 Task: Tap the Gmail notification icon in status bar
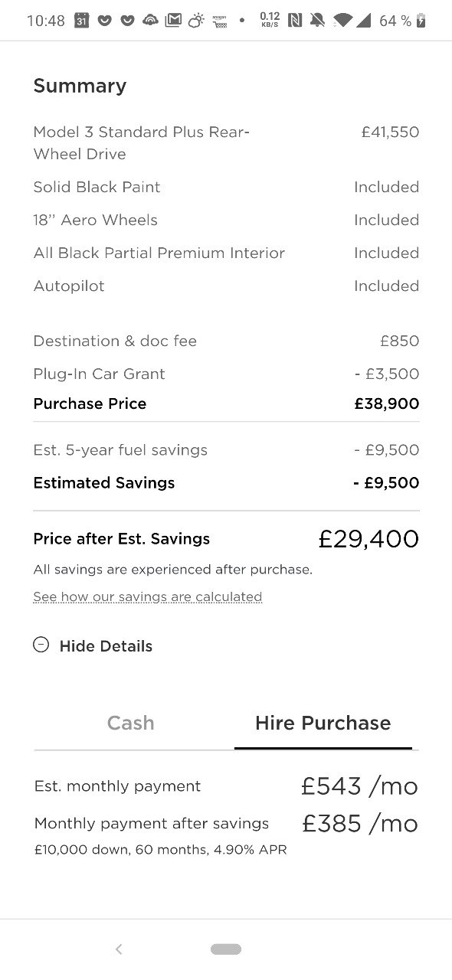coord(173,21)
